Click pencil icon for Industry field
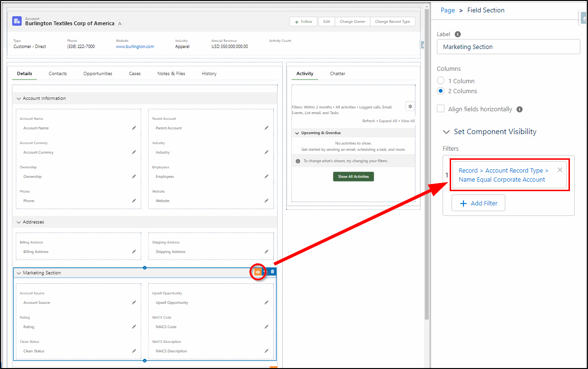The height and width of the screenshot is (369, 588). 267,152
